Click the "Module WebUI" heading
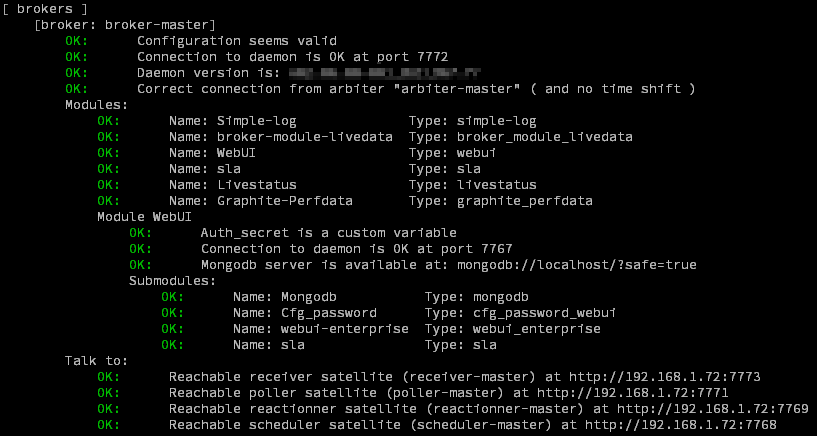This screenshot has width=817, height=436. click(x=145, y=217)
